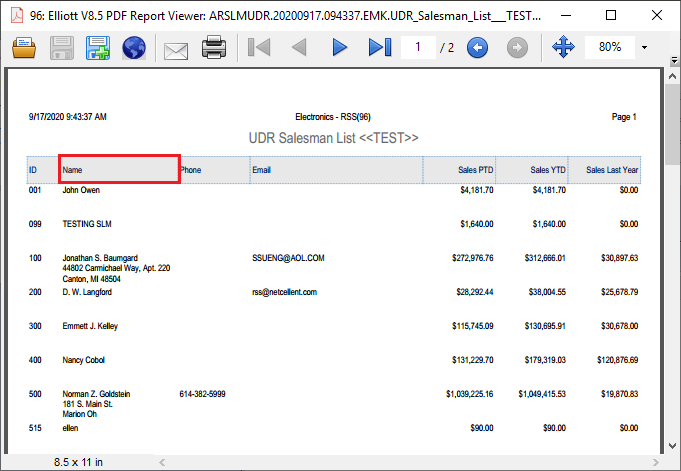
Task: Select salesman name Emmett J. Kelley
Action: (90, 326)
